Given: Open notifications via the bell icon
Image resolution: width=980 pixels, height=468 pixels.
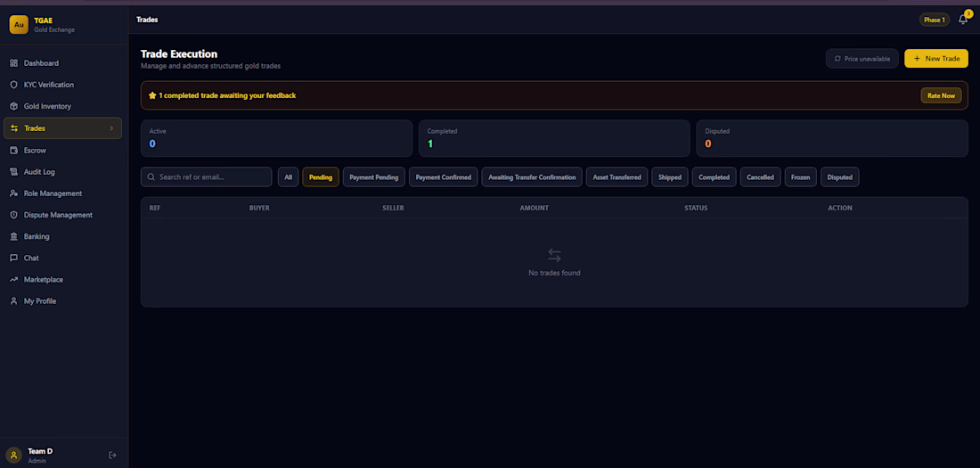Looking at the screenshot, I should (x=963, y=20).
